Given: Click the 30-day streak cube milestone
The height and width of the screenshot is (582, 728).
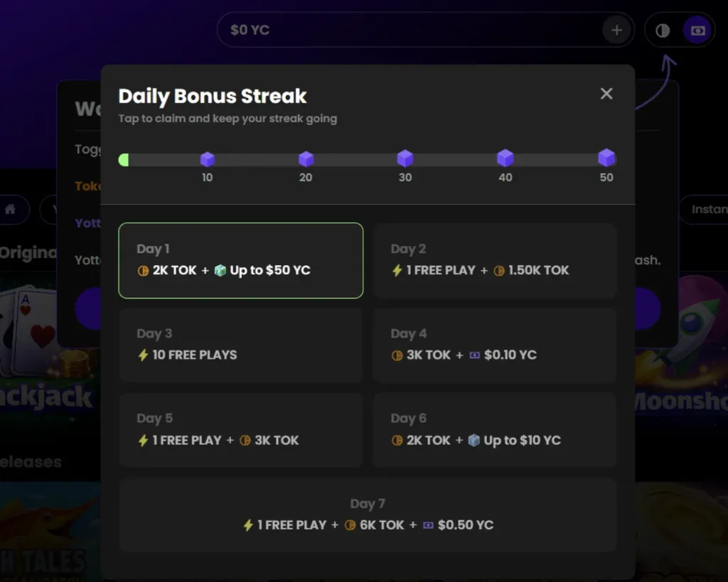Looking at the screenshot, I should 405,158.
